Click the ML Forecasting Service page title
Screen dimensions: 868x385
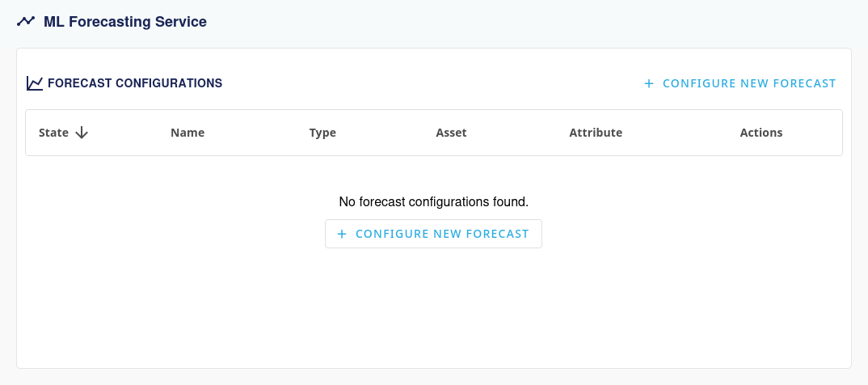pyautogui.click(x=125, y=22)
